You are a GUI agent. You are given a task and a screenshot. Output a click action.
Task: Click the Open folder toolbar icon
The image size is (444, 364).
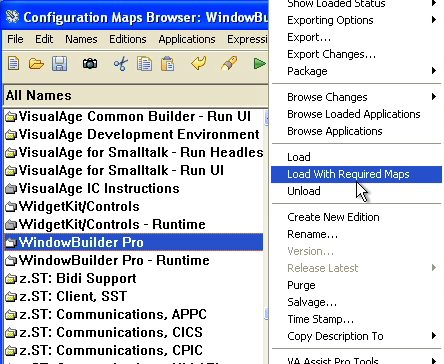36,63
